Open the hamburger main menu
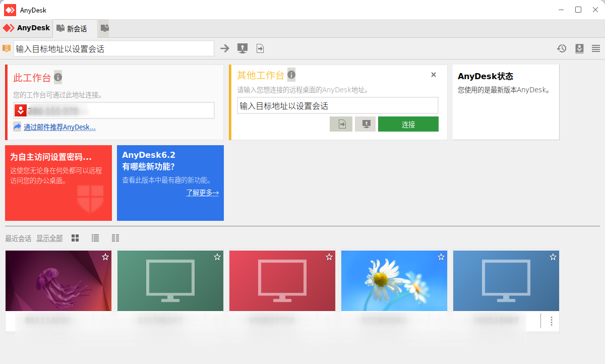The height and width of the screenshot is (364, 605). pos(596,48)
